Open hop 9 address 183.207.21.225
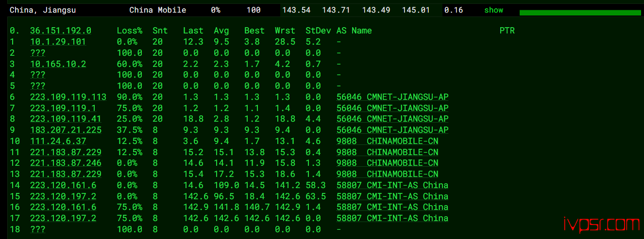This screenshot has height=239, width=644. point(66,130)
